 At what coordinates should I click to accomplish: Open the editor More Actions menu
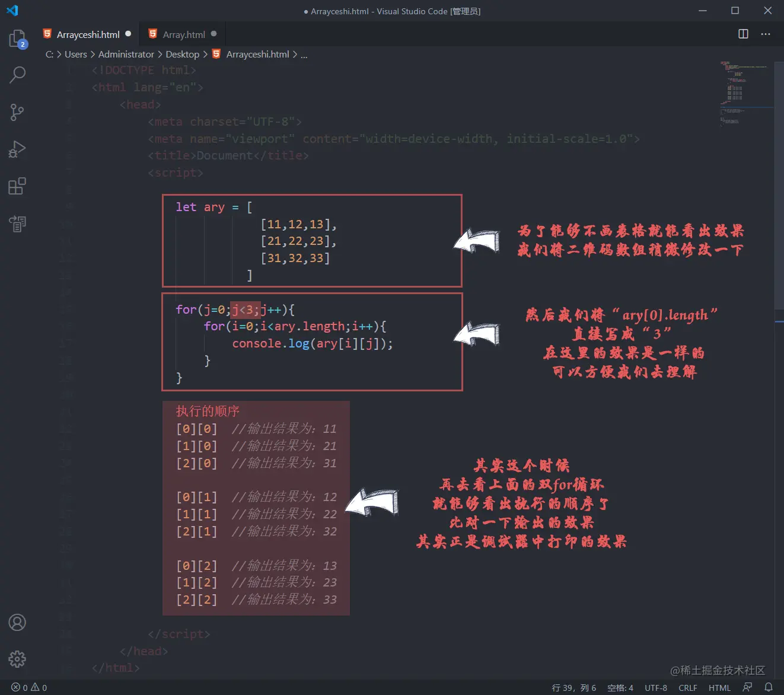click(766, 34)
